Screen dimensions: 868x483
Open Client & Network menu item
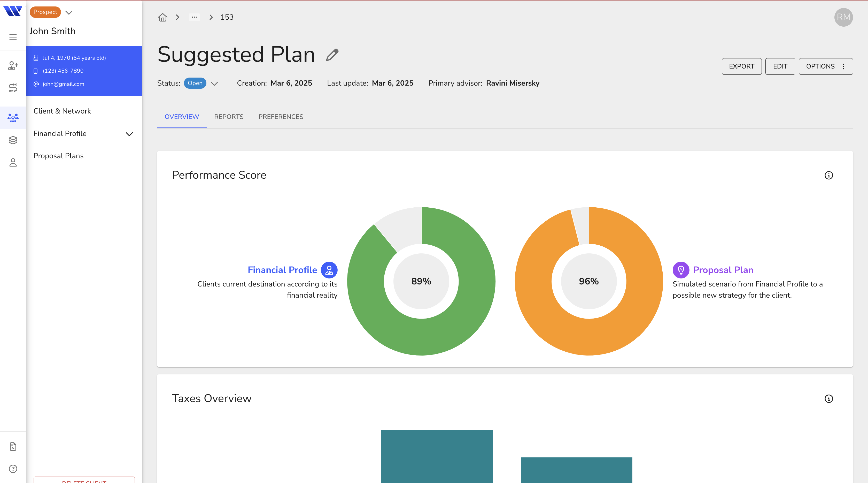[x=62, y=111]
